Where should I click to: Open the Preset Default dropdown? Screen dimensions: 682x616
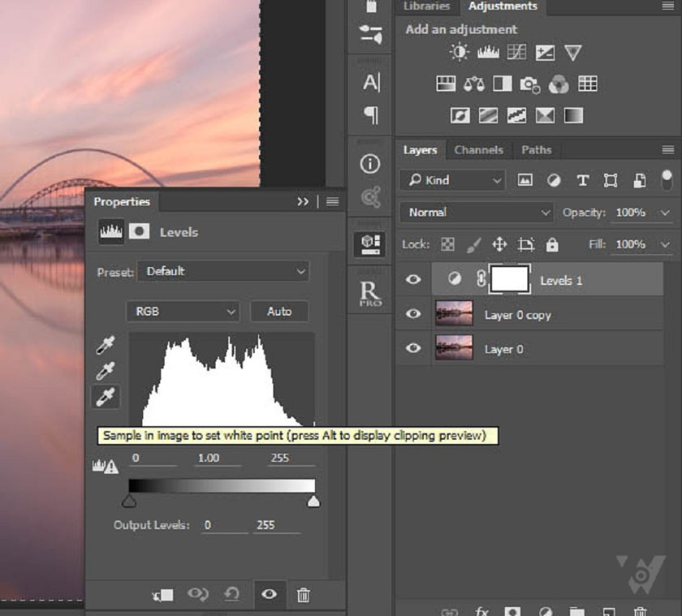coord(223,271)
